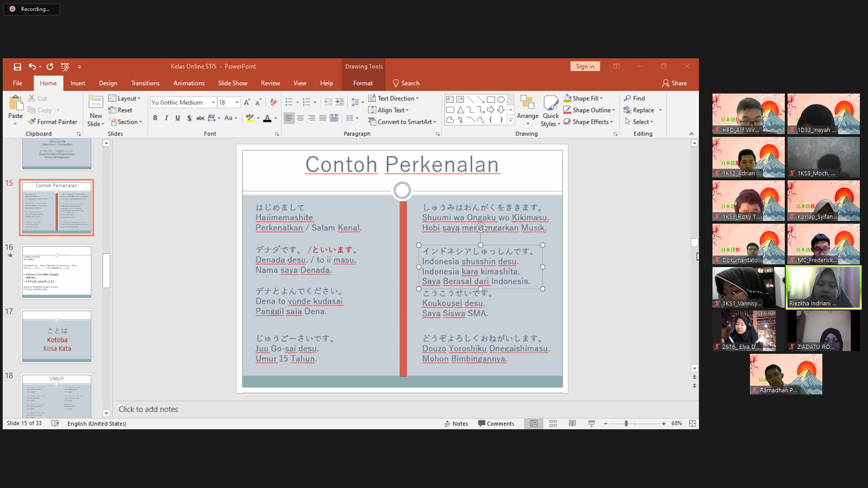Start Slide Show from status bar
The height and width of the screenshot is (488, 868).
[591, 423]
